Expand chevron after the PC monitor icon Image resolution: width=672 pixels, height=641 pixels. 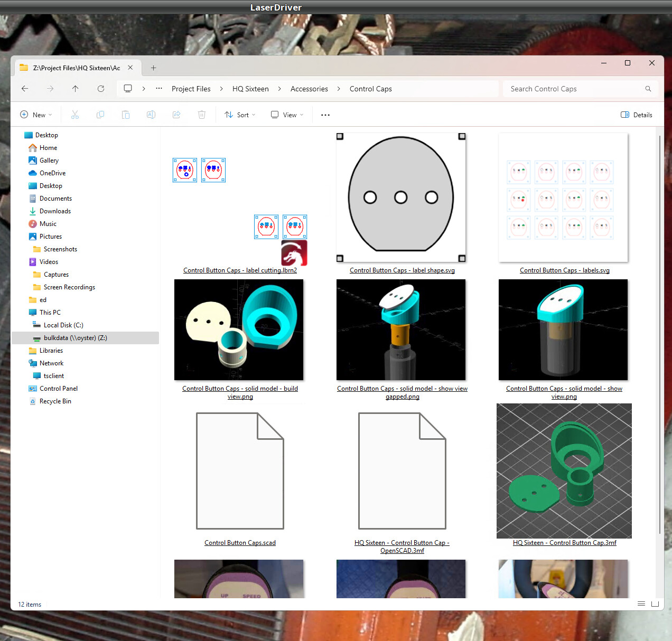144,89
